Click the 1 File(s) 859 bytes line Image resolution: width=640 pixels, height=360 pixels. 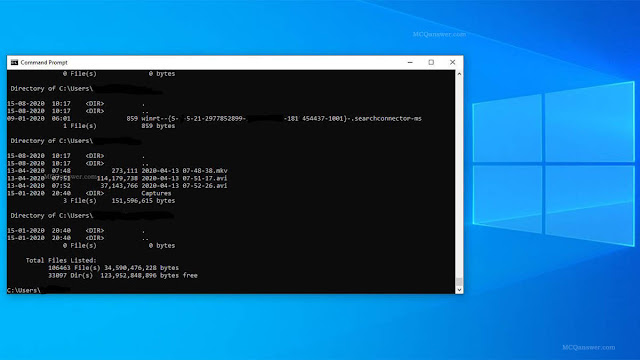[119, 126]
